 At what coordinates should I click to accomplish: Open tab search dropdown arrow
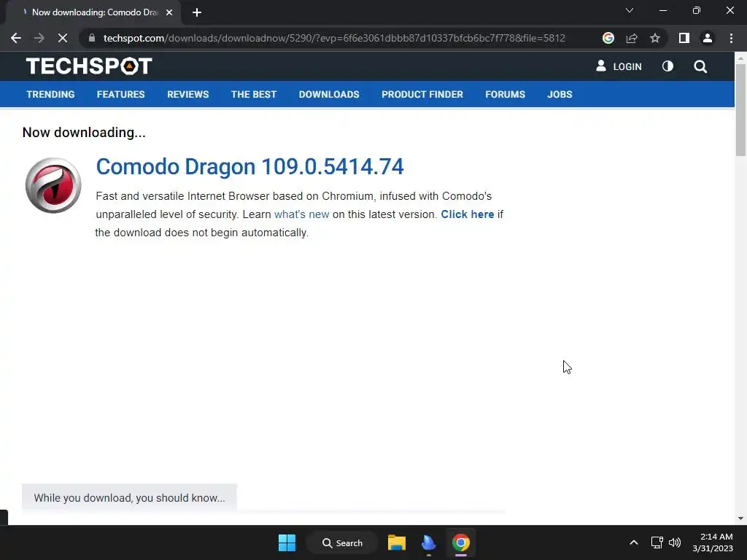click(x=630, y=10)
